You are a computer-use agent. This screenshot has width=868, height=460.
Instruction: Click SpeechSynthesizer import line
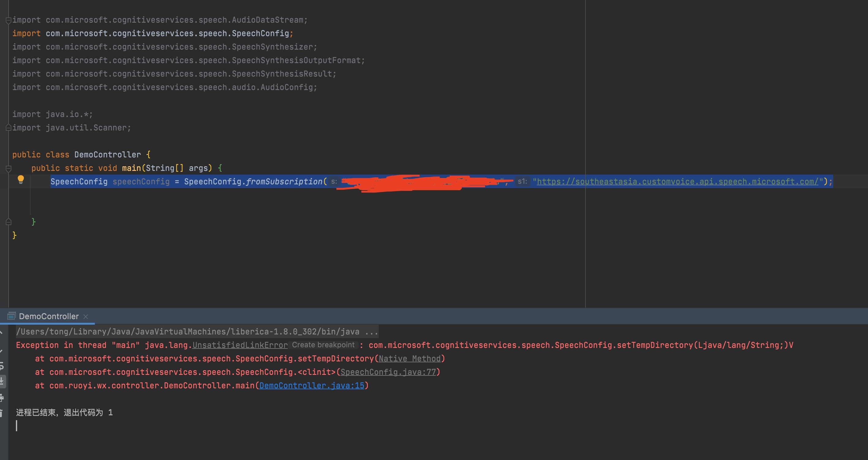164,47
